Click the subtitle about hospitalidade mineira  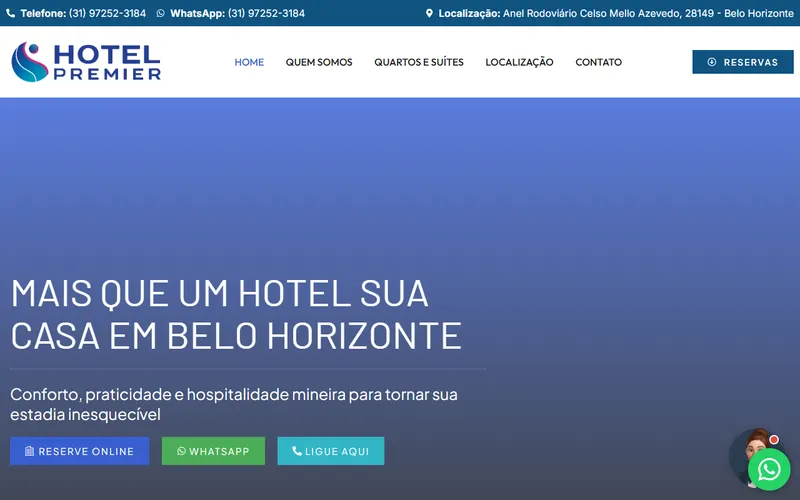[234, 404]
